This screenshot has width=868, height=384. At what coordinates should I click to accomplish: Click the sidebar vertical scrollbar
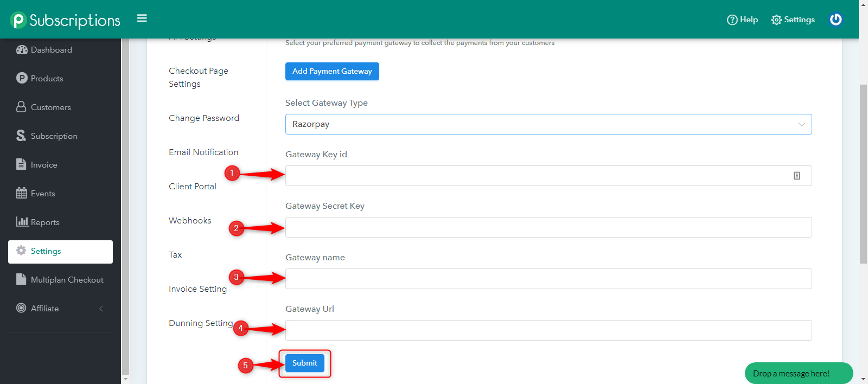click(x=125, y=206)
